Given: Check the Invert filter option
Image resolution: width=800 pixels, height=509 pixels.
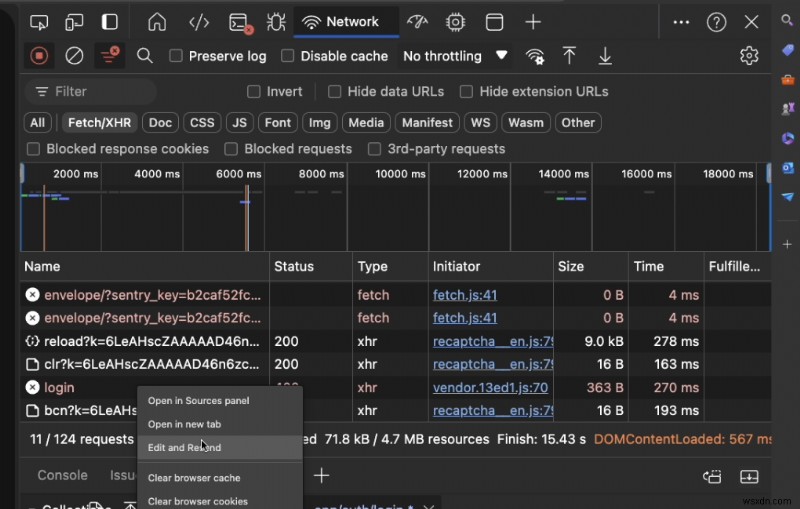Looking at the screenshot, I should pyautogui.click(x=254, y=92).
